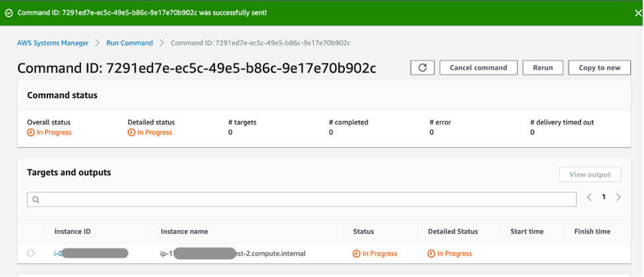Click the refresh icon button
The width and height of the screenshot is (644, 277).
coord(422,67)
